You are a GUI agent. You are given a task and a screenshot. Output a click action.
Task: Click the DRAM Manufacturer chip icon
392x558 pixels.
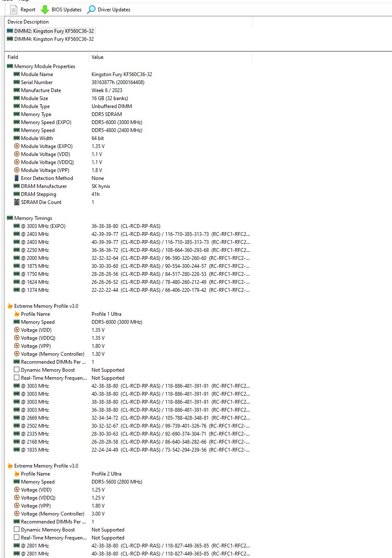tap(17, 186)
